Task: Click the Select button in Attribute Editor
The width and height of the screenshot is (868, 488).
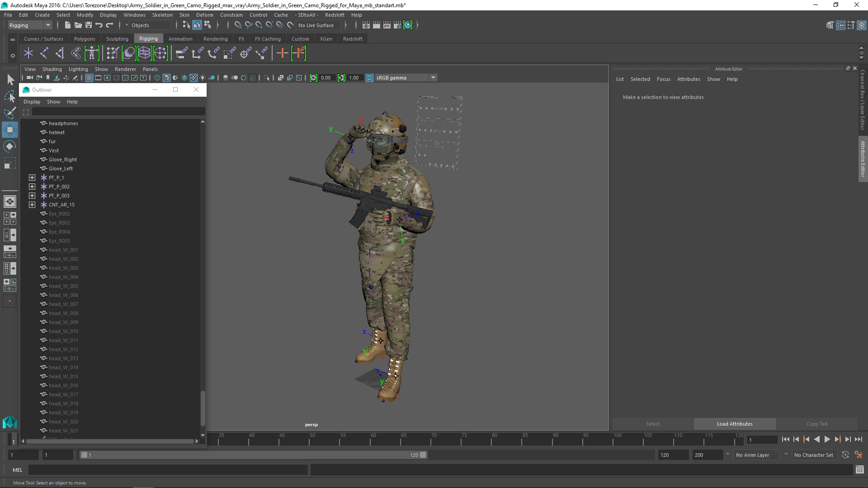Action: 652,424
